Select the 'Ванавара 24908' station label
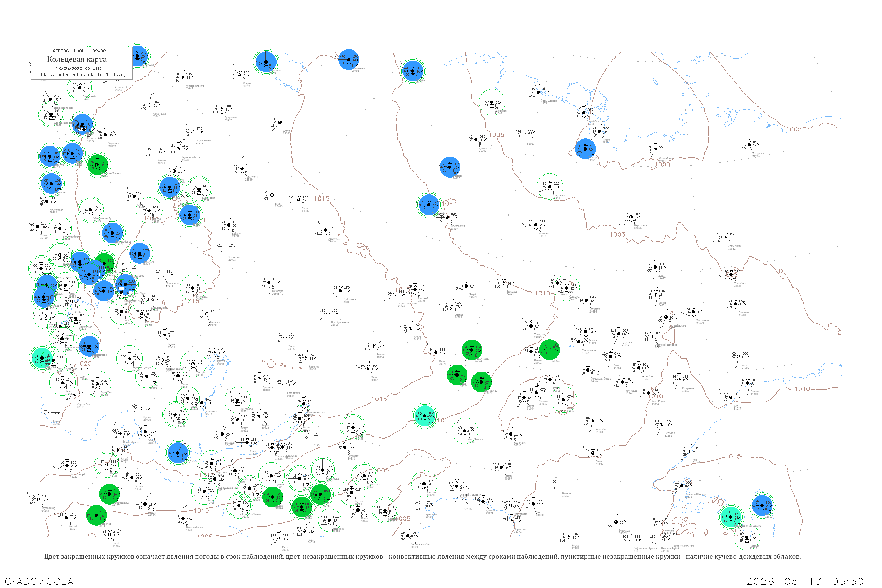This screenshot has height=588, width=882. pyautogui.click(x=278, y=292)
